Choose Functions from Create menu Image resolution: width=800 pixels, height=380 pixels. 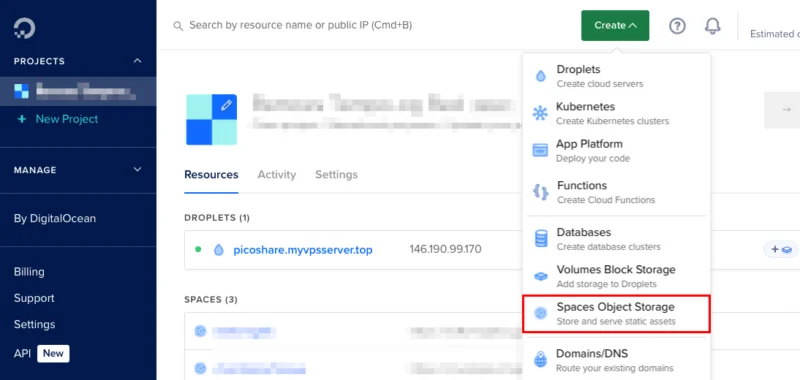coord(616,192)
